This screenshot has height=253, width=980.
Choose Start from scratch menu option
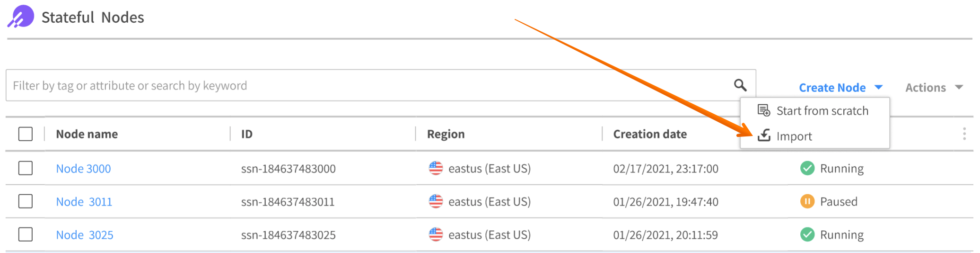[x=822, y=111]
